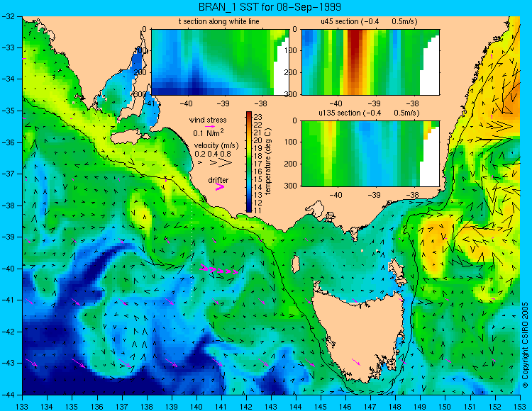Click color bar value 17
The width and height of the screenshot is (532, 411).
258,164
